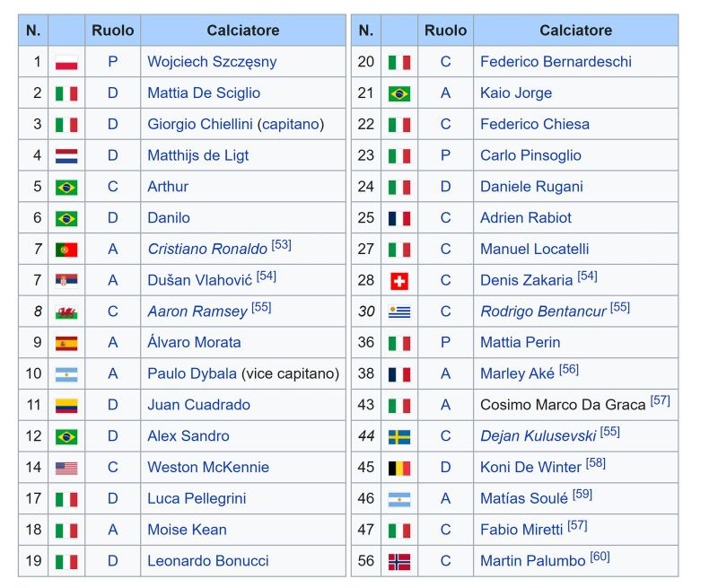Open the Paulo Dybala link
The width and height of the screenshot is (718, 588).
click(192, 373)
